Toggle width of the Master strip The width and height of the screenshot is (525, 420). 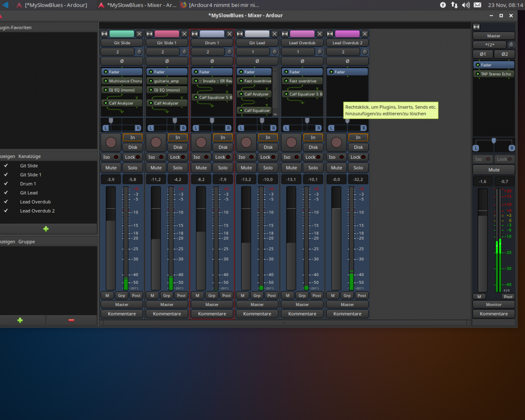point(476,27)
